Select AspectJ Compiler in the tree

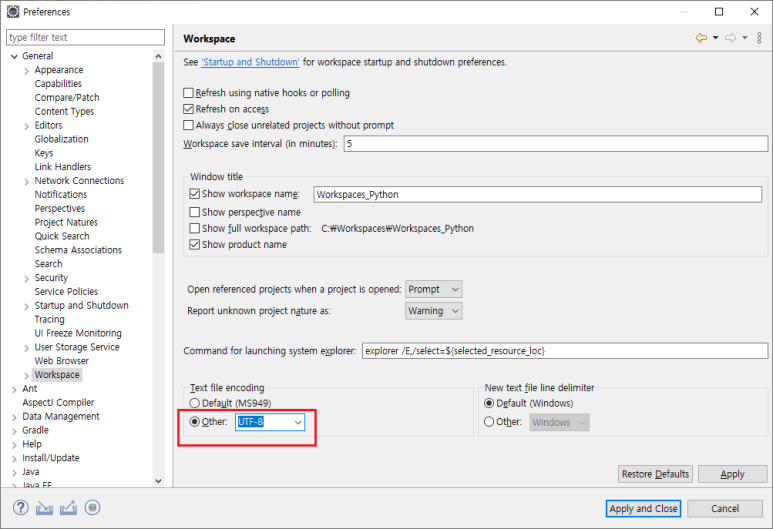click(58, 402)
